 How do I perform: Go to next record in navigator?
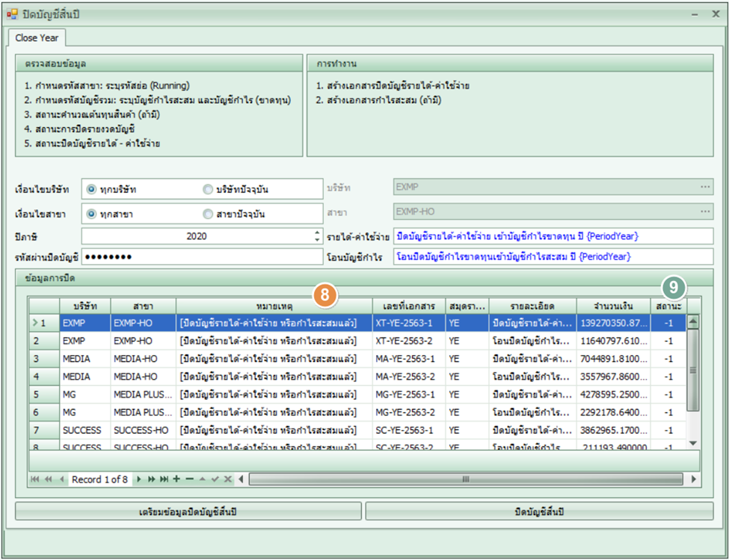(x=138, y=479)
